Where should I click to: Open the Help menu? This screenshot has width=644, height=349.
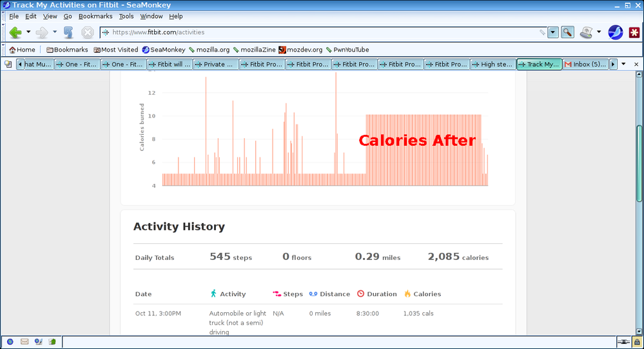coord(176,16)
